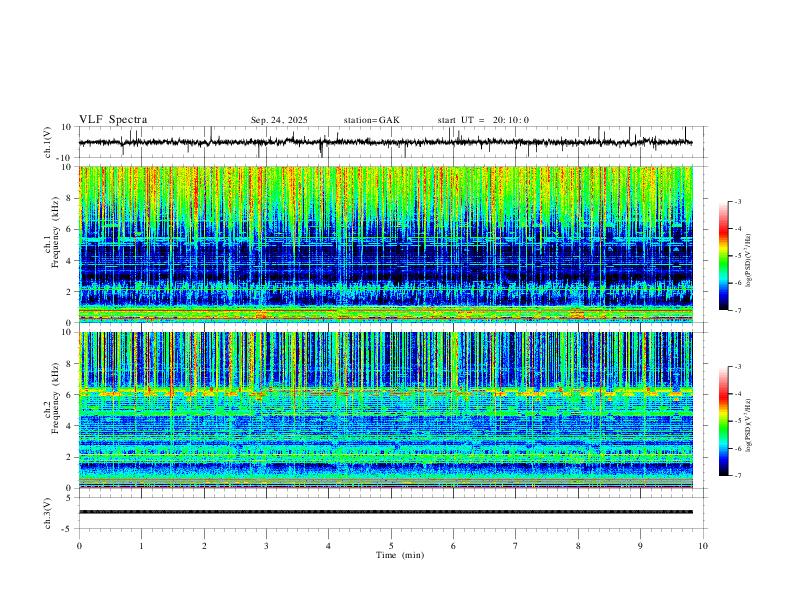Click the "ch.1(V)" axis label
The width and height of the screenshot is (792, 612).
coord(48,142)
